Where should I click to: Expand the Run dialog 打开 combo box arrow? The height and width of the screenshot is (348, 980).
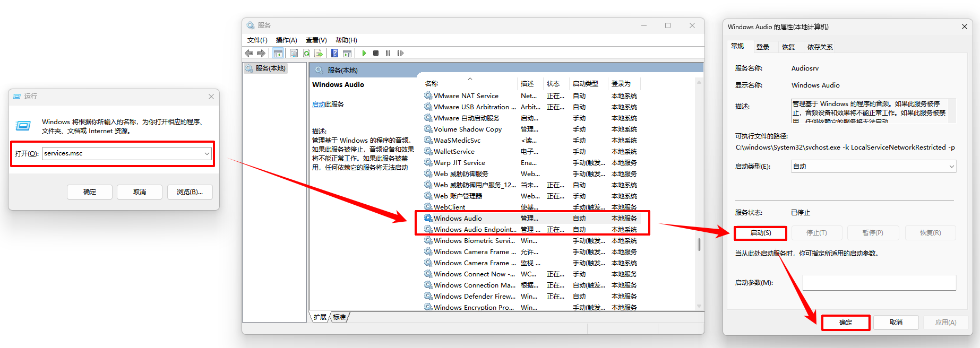click(207, 153)
